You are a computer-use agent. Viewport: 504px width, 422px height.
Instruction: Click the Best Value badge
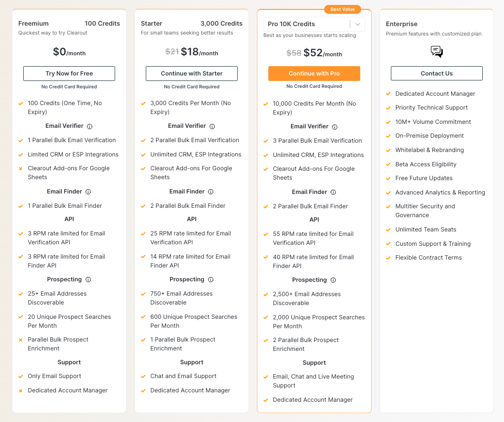pos(342,9)
